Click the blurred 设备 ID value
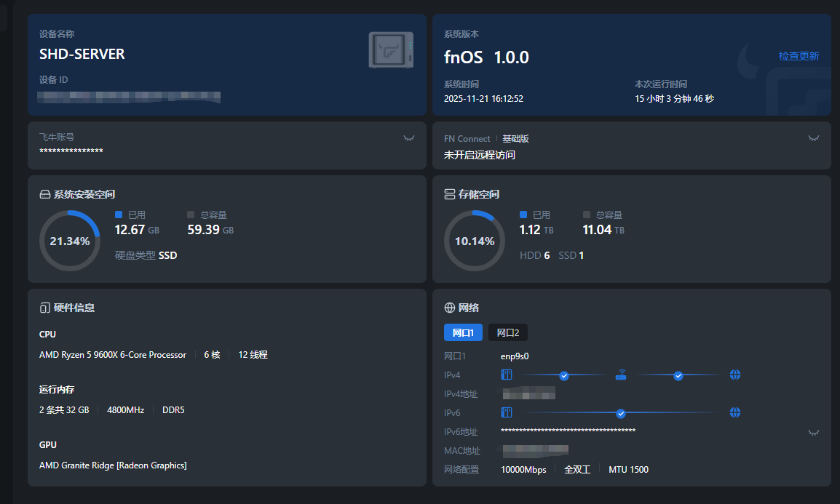Viewport: 840px width, 504px height. click(x=130, y=96)
